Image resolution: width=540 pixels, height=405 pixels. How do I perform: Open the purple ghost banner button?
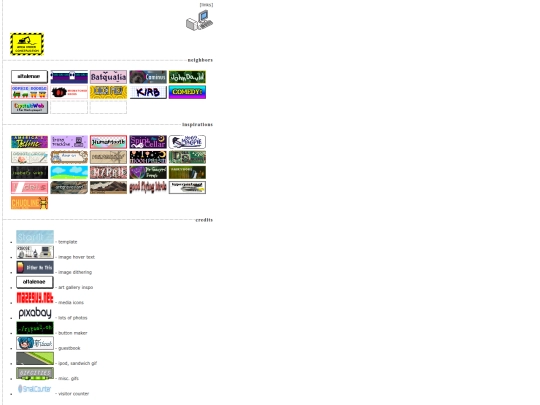(x=69, y=77)
